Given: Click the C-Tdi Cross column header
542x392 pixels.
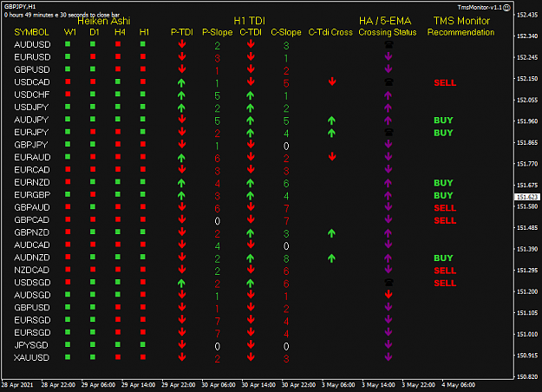Looking at the screenshot, I should [330, 32].
